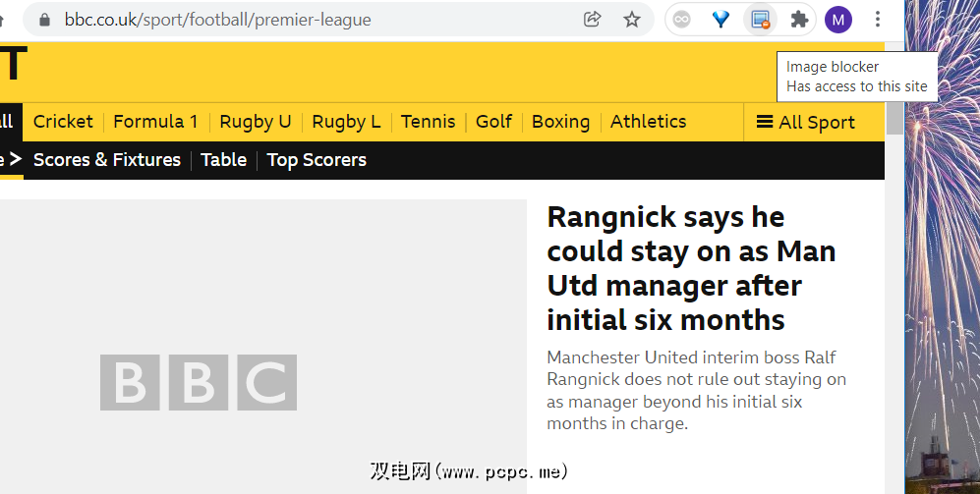The height and width of the screenshot is (494, 980).
Task: Open Rugby L section
Action: tap(346, 122)
